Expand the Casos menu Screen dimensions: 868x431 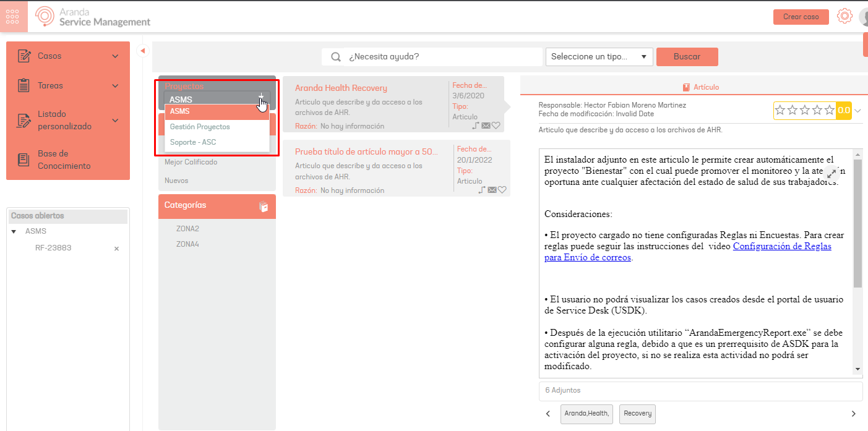115,56
